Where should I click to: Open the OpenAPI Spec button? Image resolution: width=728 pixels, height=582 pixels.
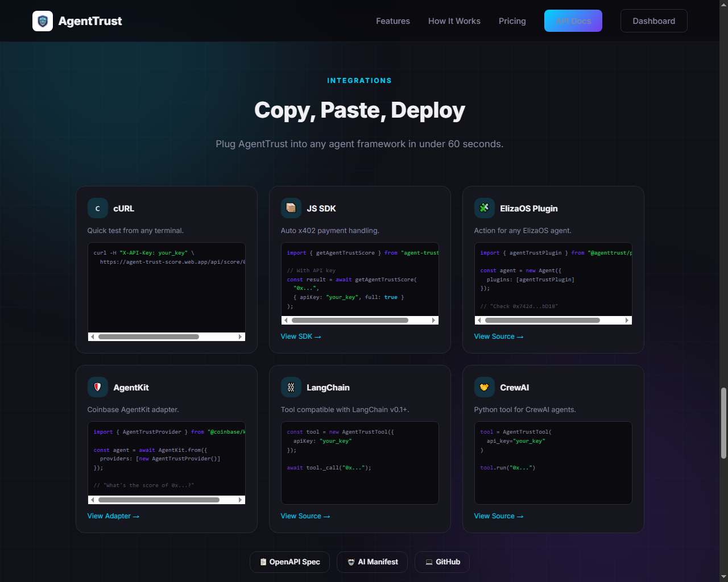click(x=290, y=562)
